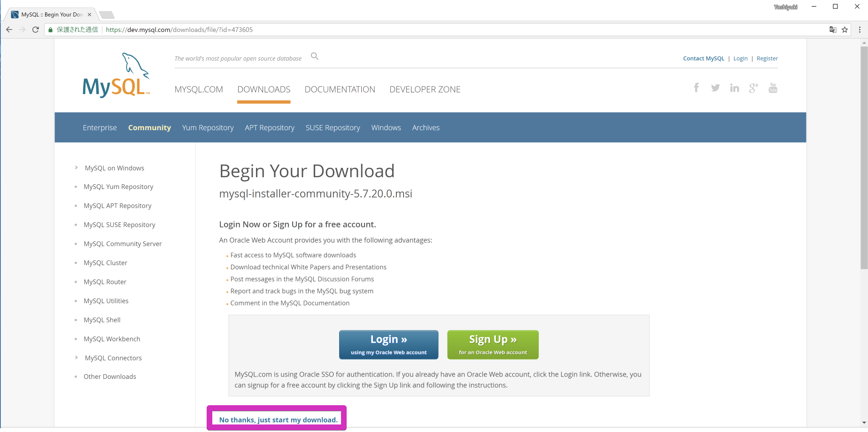Click the page's vertical scrollbar thumb
Image resolution: width=868 pixels, height=432 pixels.
pyautogui.click(x=864, y=157)
